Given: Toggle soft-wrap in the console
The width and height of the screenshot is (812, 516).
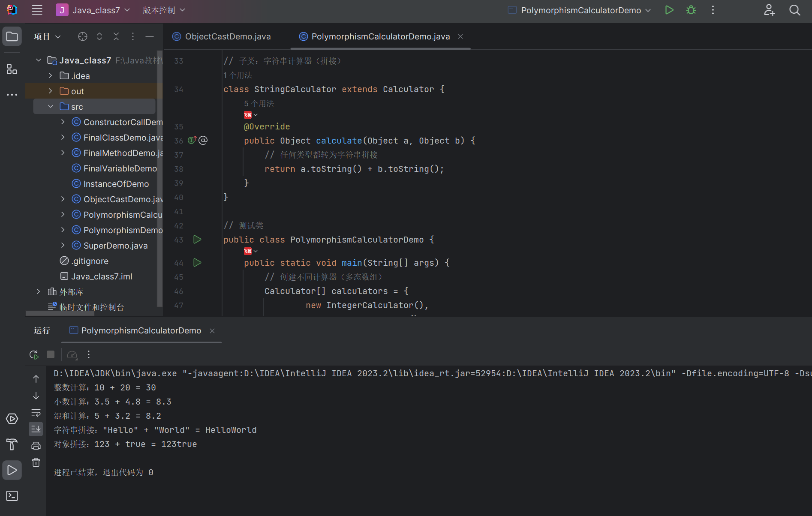Looking at the screenshot, I should click(36, 412).
